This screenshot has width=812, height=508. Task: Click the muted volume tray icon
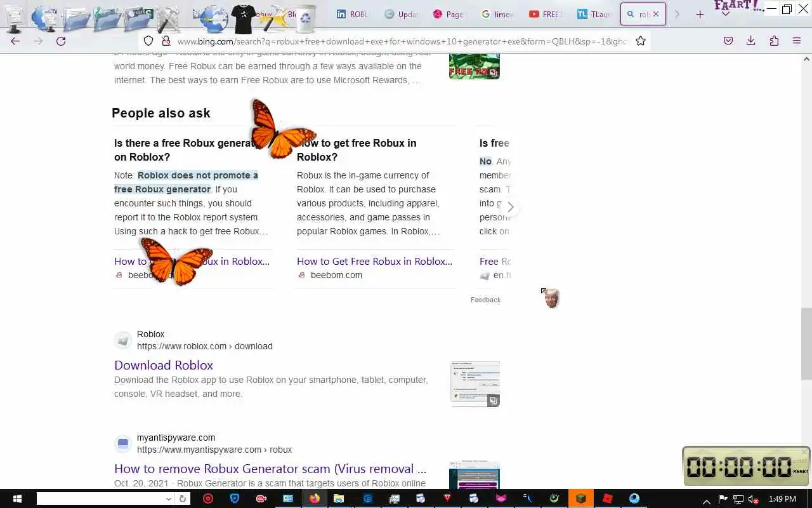pos(754,499)
